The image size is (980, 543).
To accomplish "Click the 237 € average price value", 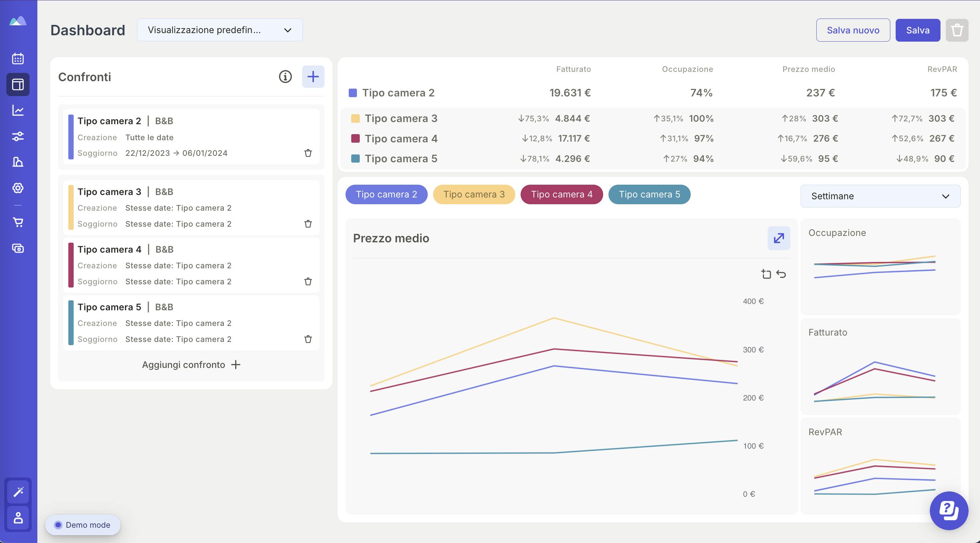I will pos(821,93).
